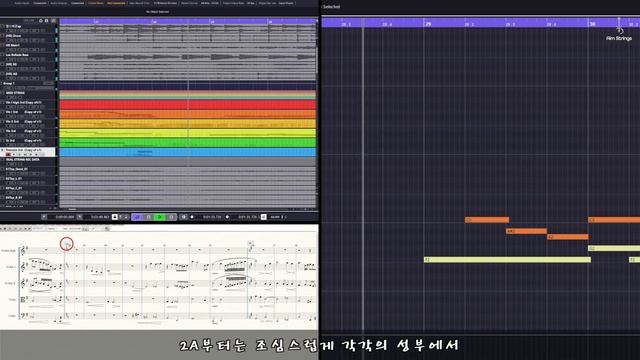Image resolution: width=640 pixels, height=360 pixels.
Task: Click bar 30 in the key editor ruler
Action: (592, 24)
